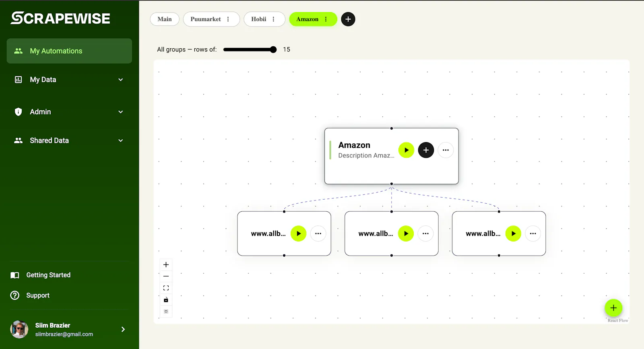The height and width of the screenshot is (349, 644).
Task: Click the rows value '15'
Action: tap(287, 50)
